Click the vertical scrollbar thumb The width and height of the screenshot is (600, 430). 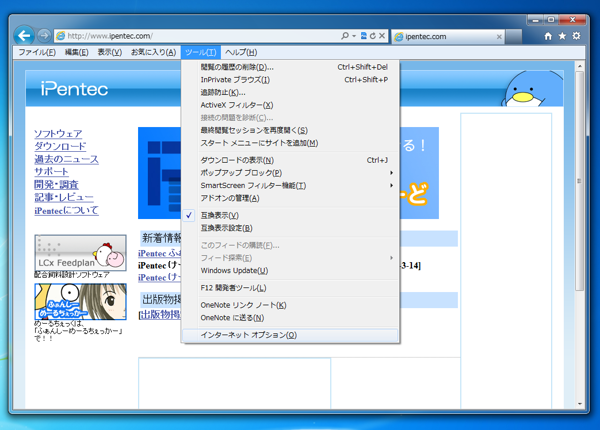pos(580,181)
